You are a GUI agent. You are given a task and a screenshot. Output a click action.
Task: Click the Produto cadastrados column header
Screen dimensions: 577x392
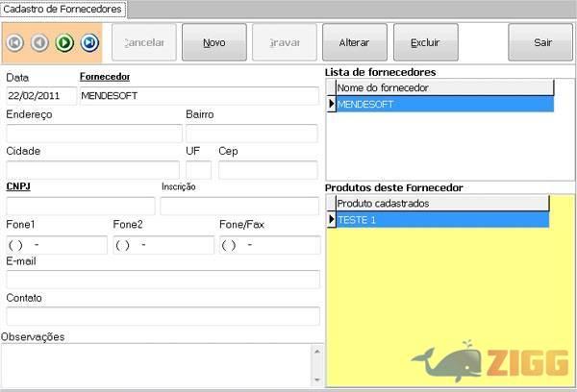click(x=441, y=203)
